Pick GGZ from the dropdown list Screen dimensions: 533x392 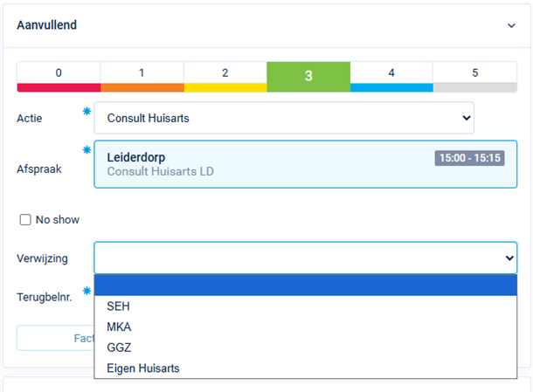[x=119, y=347]
